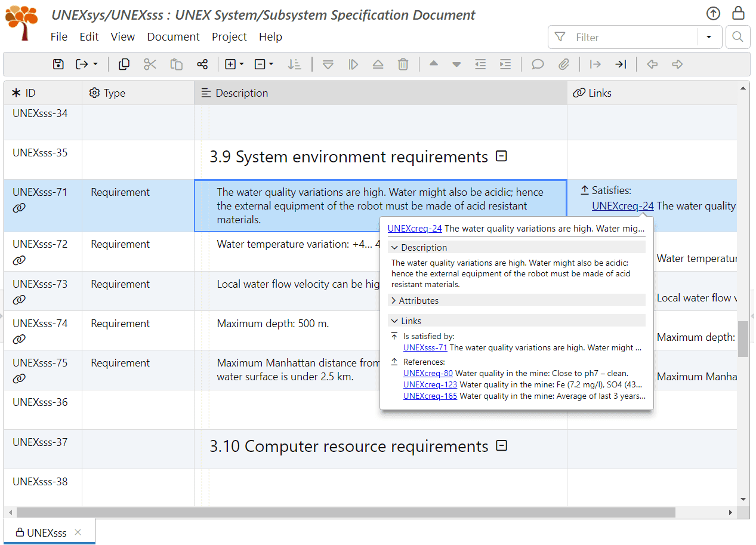Collapse section 3.9 System environment requirements
This screenshot has height=545, width=756.
[502, 156]
